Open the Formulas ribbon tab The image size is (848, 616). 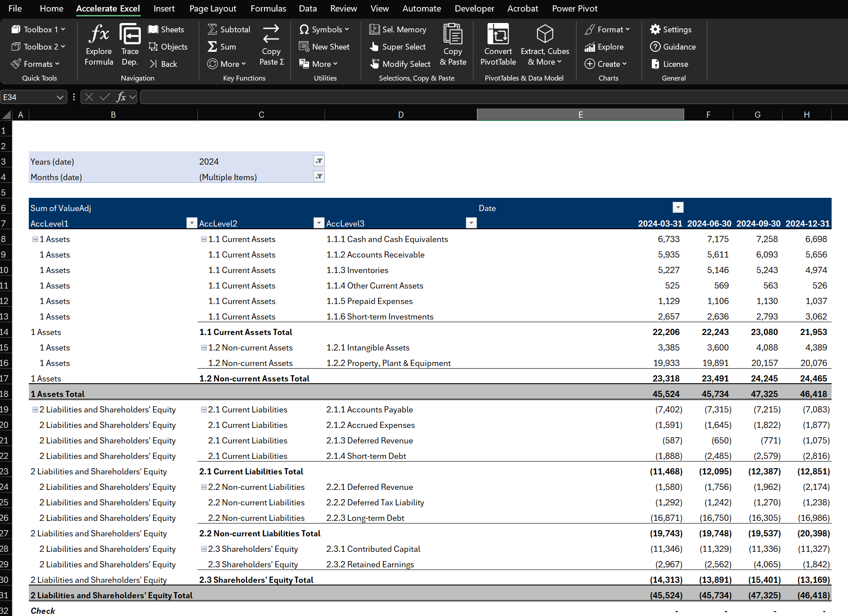point(268,8)
